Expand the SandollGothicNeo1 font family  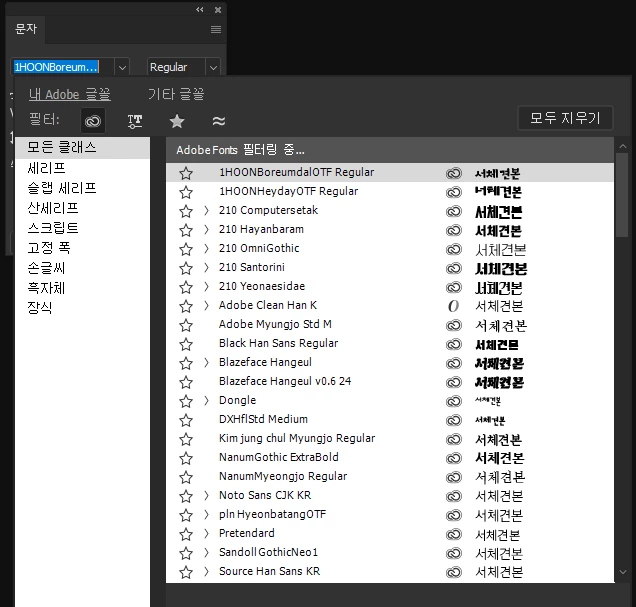[206, 552]
